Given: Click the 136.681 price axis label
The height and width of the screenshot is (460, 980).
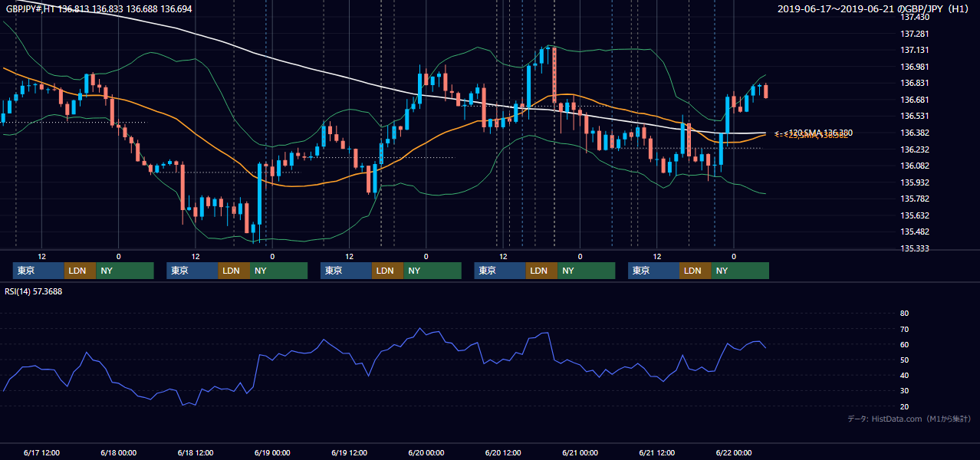Looking at the screenshot, I should (x=916, y=100).
